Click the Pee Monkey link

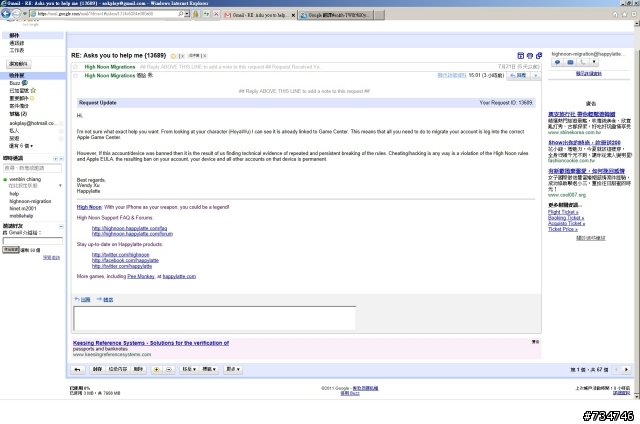[x=141, y=276]
